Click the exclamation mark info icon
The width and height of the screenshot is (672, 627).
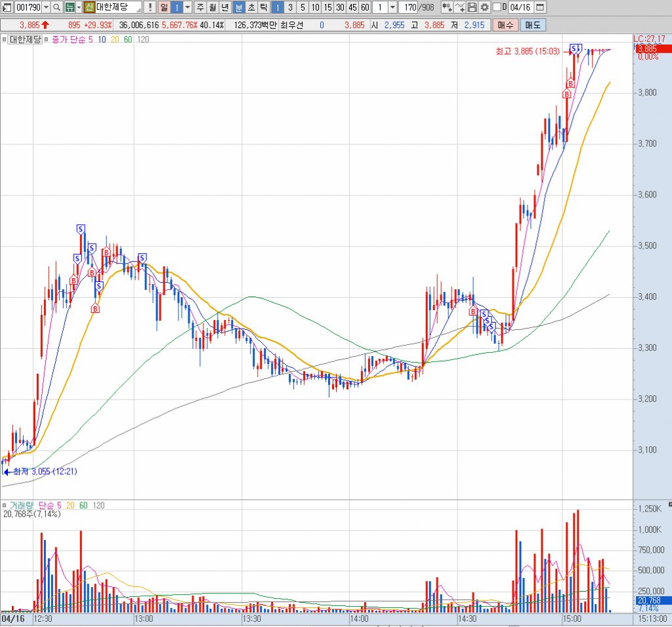(x=150, y=7)
